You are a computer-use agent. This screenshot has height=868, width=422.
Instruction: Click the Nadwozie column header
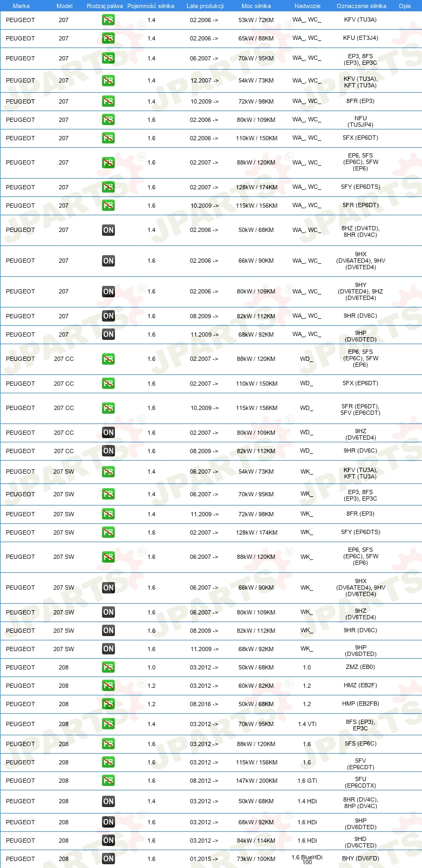(x=308, y=6)
